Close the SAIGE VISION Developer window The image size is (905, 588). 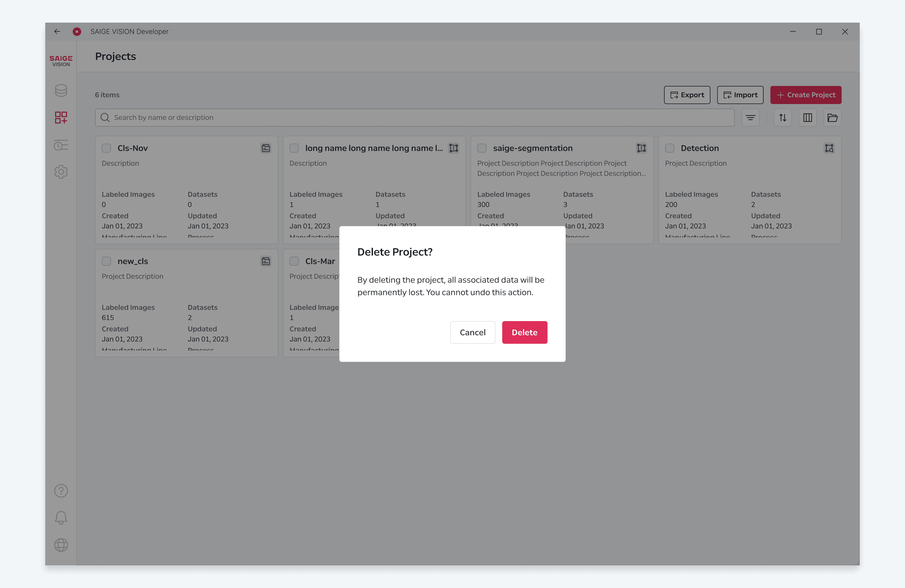pos(844,32)
